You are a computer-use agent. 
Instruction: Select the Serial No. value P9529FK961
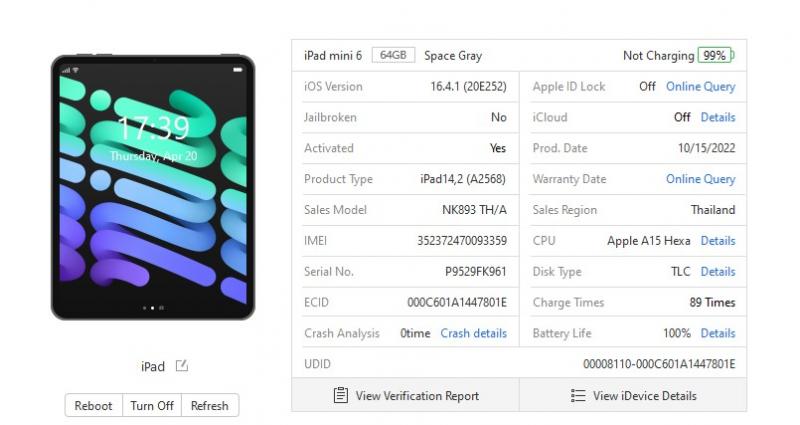[x=476, y=271]
